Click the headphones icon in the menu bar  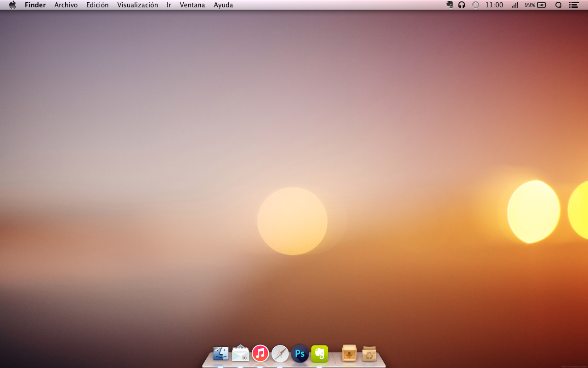click(x=462, y=5)
